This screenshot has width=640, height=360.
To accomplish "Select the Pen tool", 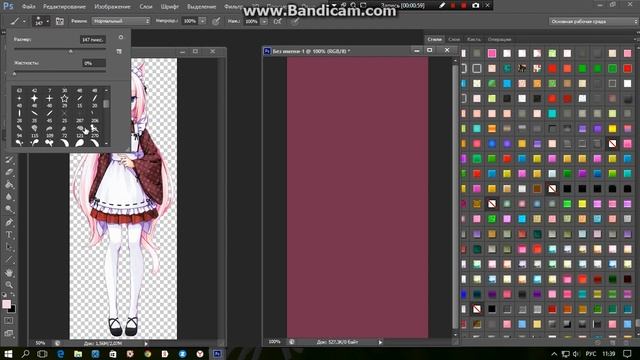I will coord(9,222).
